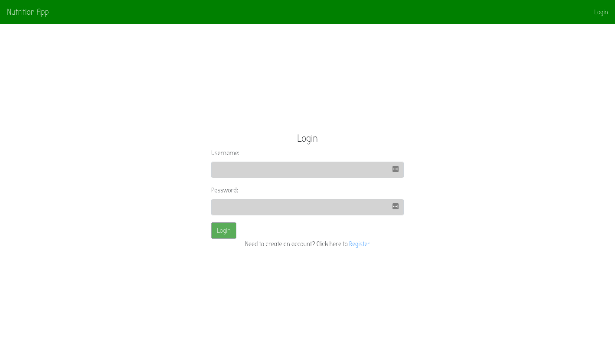Follow the Register link
The width and height of the screenshot is (615, 364).
[359, 244]
